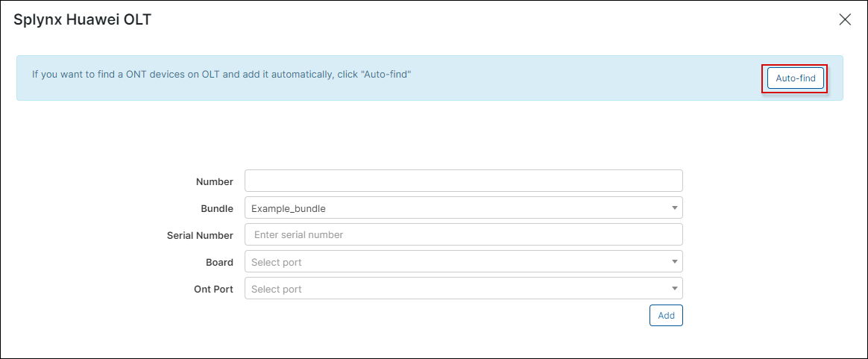
Task: Click the Ont Port dropdown arrow
Action: (x=674, y=288)
